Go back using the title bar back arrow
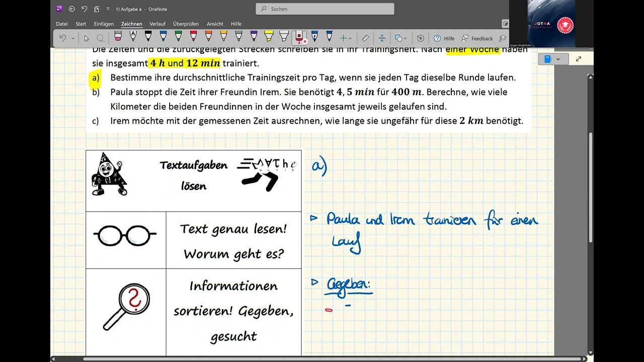 [72, 9]
